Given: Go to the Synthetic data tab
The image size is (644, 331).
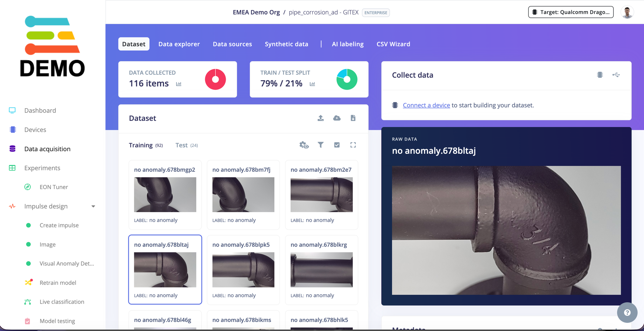Looking at the screenshot, I should tap(286, 44).
